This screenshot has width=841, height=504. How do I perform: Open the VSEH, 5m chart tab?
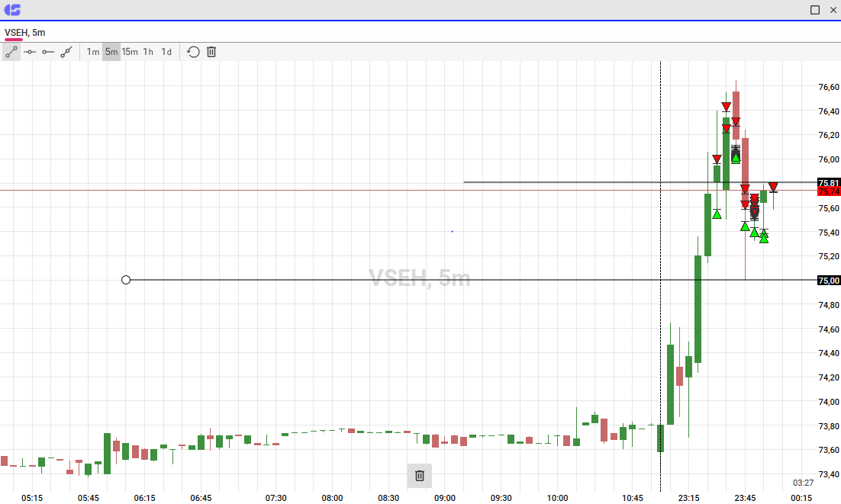(x=24, y=33)
